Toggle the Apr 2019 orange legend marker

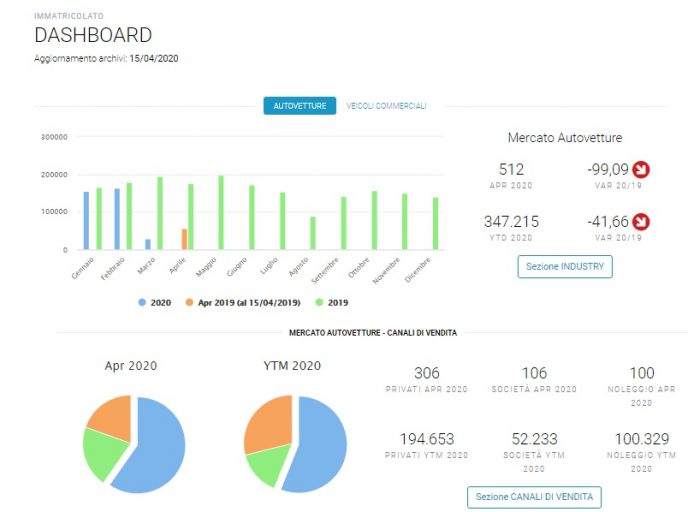pos(189,302)
